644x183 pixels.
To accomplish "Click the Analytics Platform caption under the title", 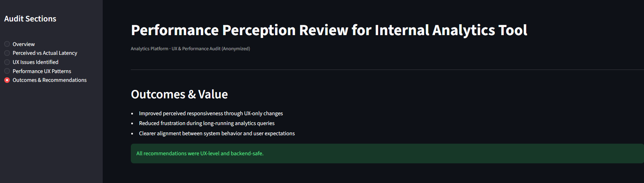I will pos(190,49).
